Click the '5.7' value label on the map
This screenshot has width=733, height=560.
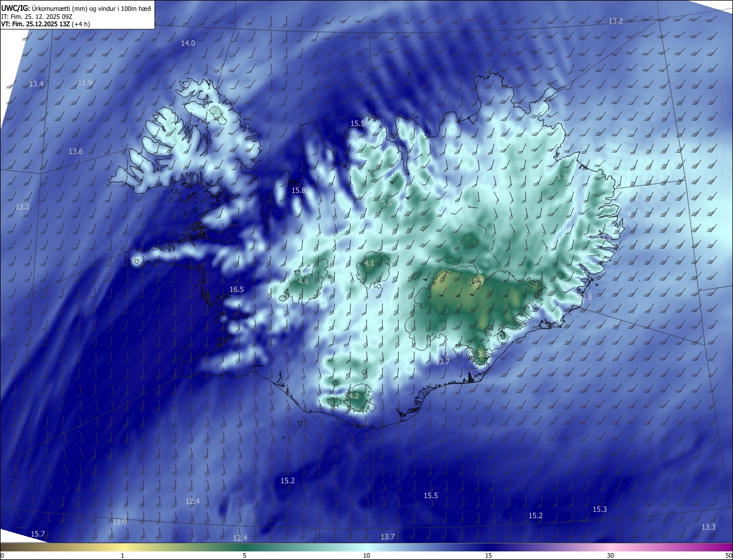(x=561, y=178)
